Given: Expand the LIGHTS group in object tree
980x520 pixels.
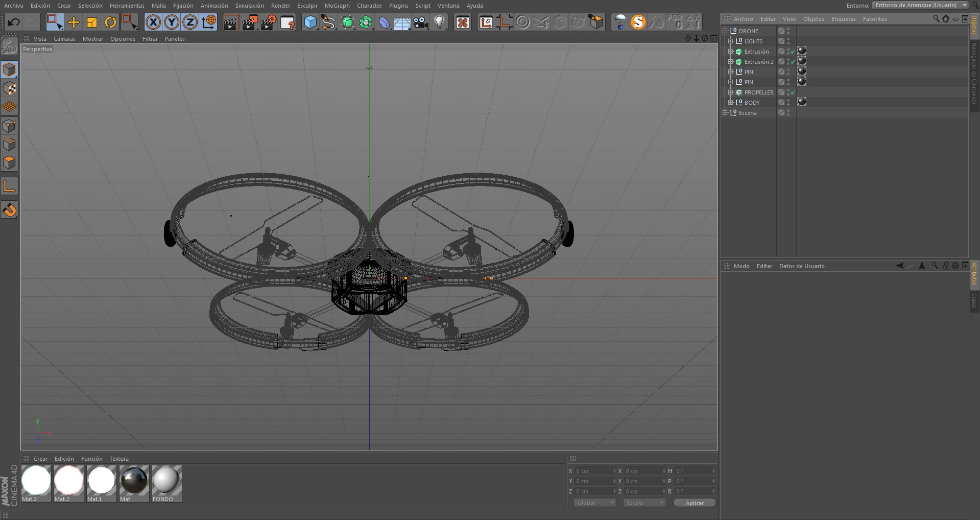Looking at the screenshot, I should pyautogui.click(x=731, y=41).
